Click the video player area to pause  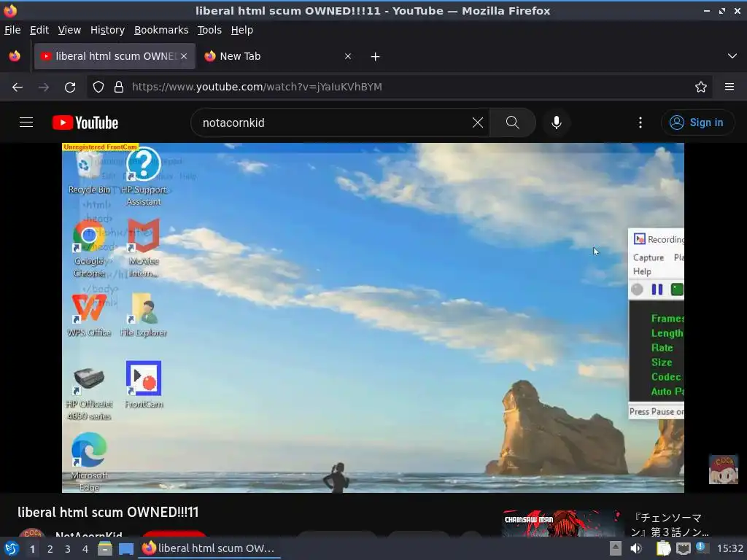(x=373, y=318)
